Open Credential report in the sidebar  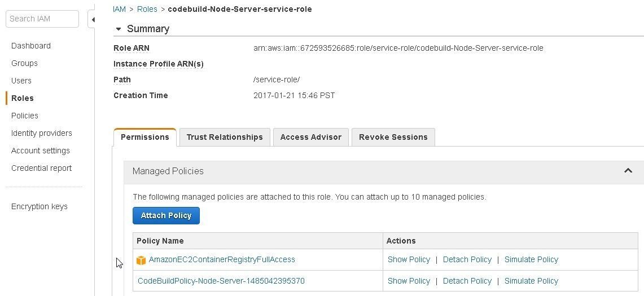point(41,168)
